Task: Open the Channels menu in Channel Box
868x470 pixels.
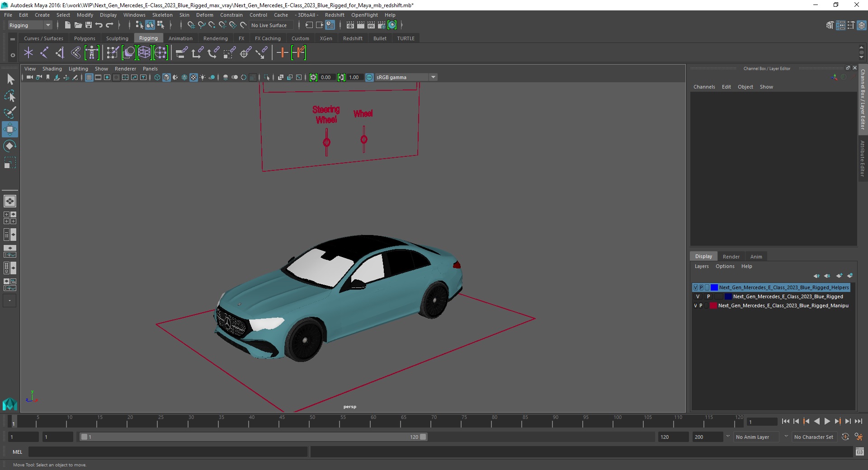Action: [x=704, y=87]
